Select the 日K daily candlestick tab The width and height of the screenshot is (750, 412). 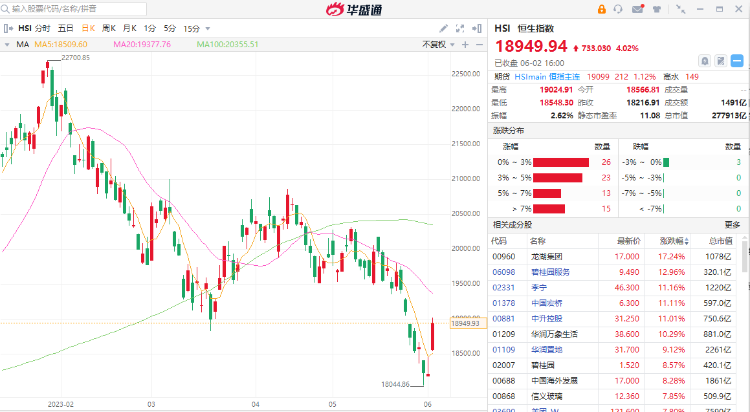[88, 29]
